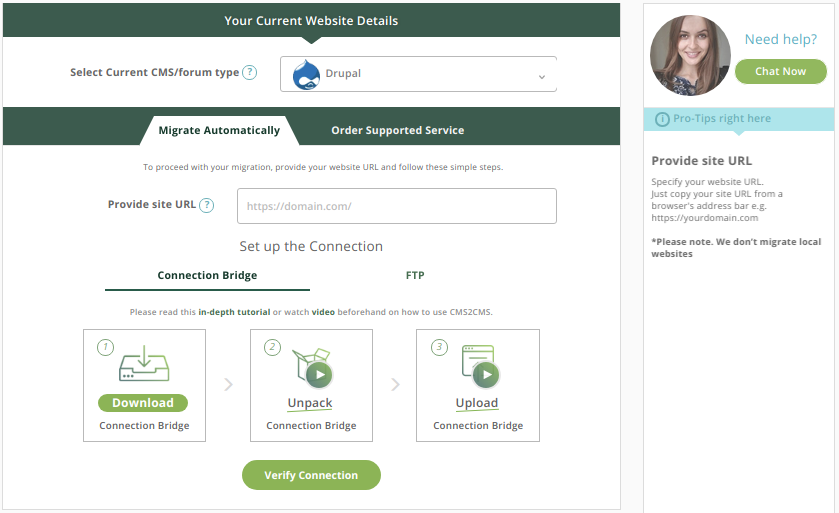The height and width of the screenshot is (513, 839).
Task: Click help icon beside Provide site URL
Action: tap(207, 205)
